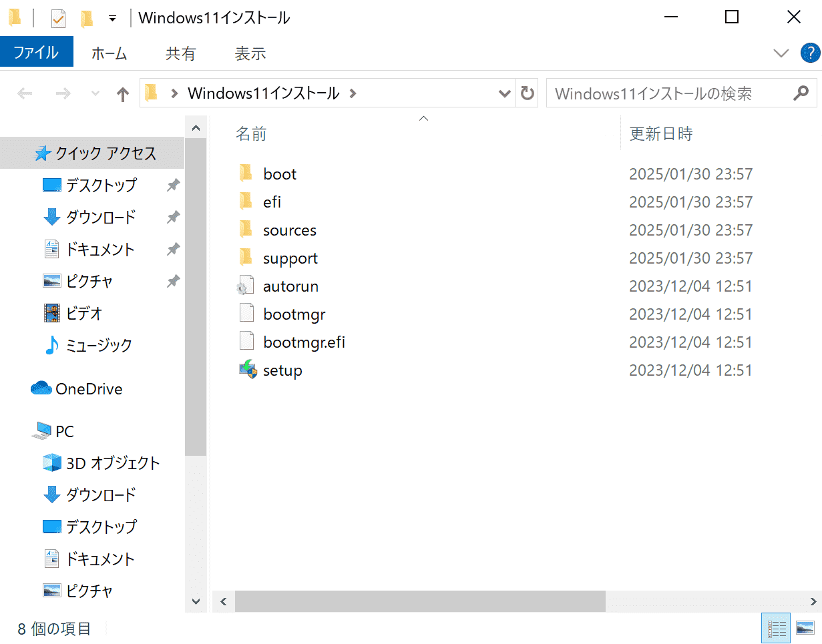Open pinned ドキュメント under quick access
Image resolution: width=822 pixels, height=644 pixels.
[x=100, y=249]
